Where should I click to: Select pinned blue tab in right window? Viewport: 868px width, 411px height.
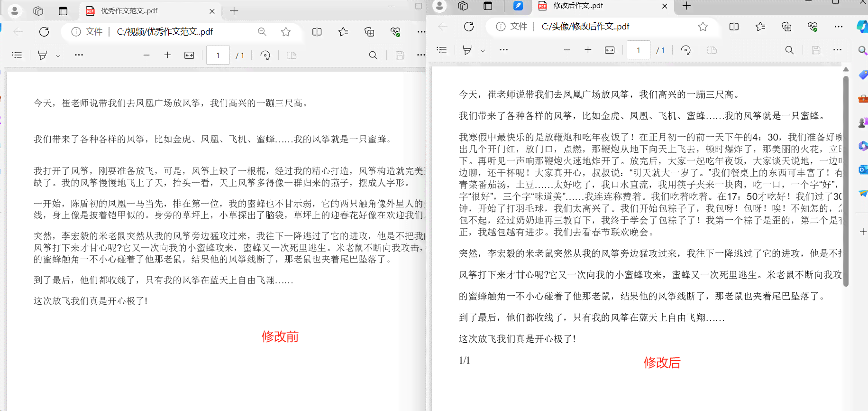coord(518,6)
